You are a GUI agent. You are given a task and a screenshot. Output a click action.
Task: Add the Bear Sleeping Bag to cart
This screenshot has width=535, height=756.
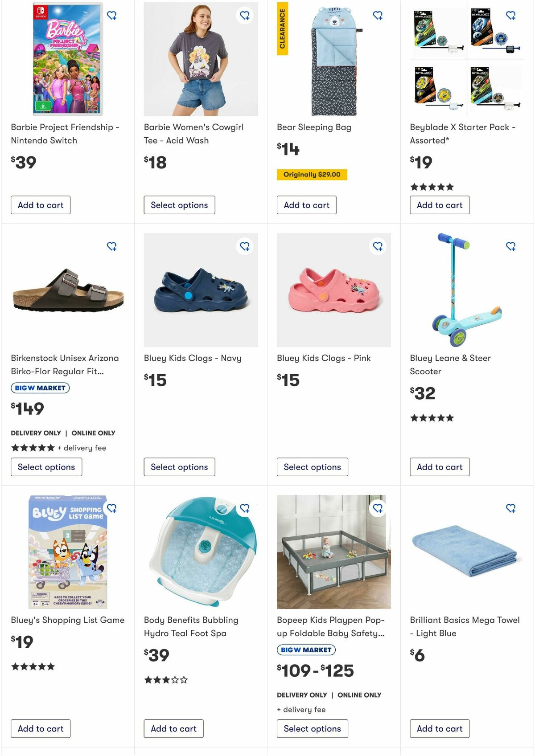coord(307,205)
